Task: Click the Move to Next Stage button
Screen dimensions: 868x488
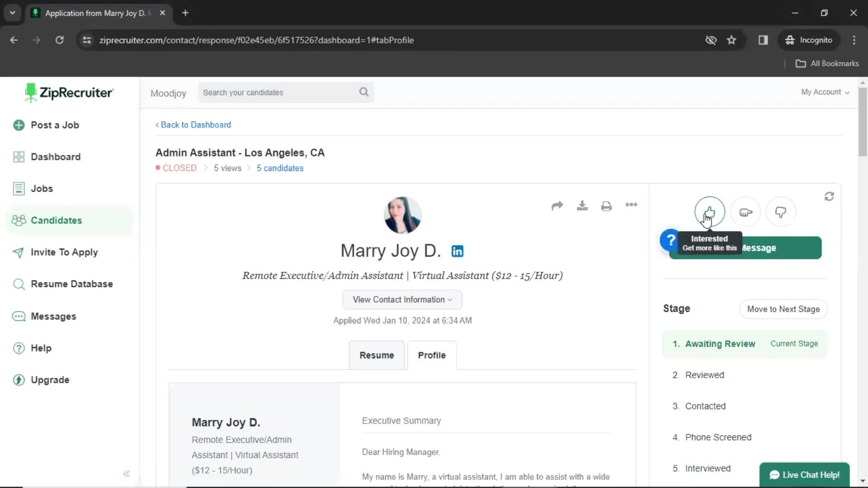Action: [x=783, y=309]
